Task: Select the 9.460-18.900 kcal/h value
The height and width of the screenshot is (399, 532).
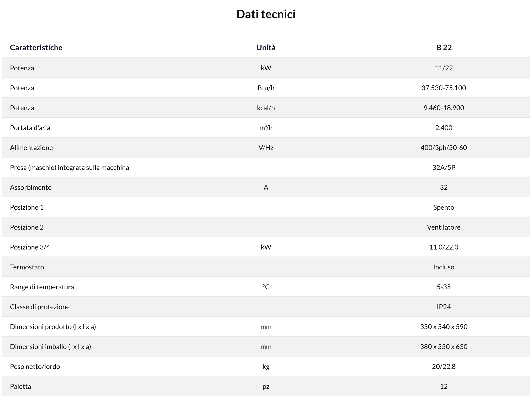Action: pyautogui.click(x=444, y=108)
